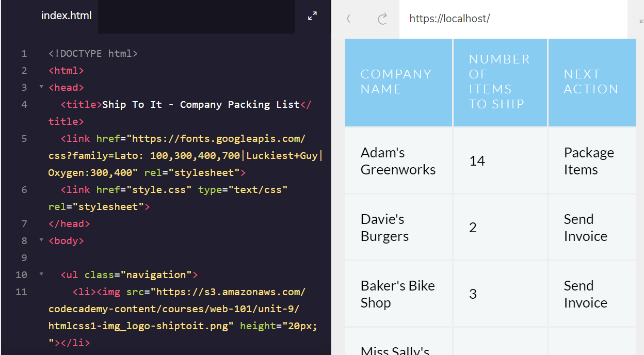Select the index.html editor tab
Screen dimensions: 644x355
click(67, 16)
